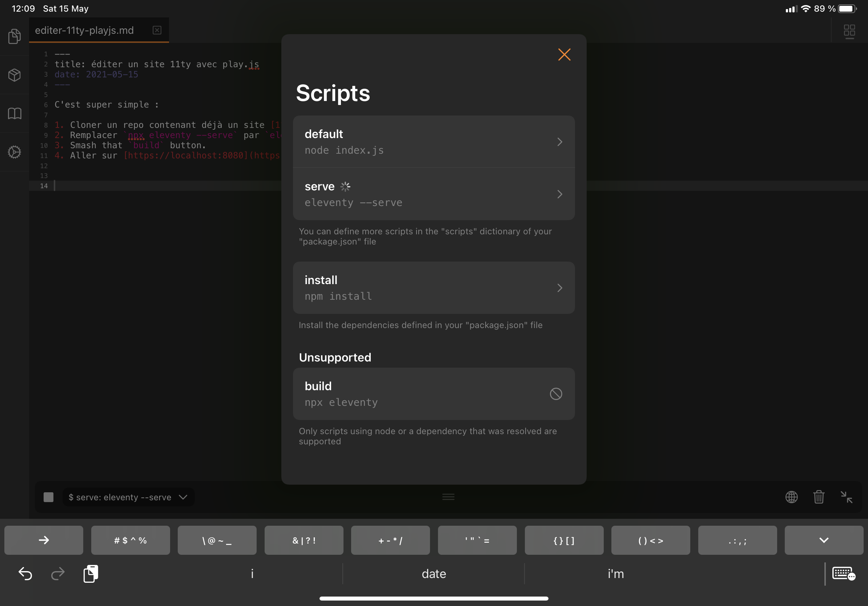Stop the running serve script
Viewport: 868px width, 606px height.
[x=48, y=497]
